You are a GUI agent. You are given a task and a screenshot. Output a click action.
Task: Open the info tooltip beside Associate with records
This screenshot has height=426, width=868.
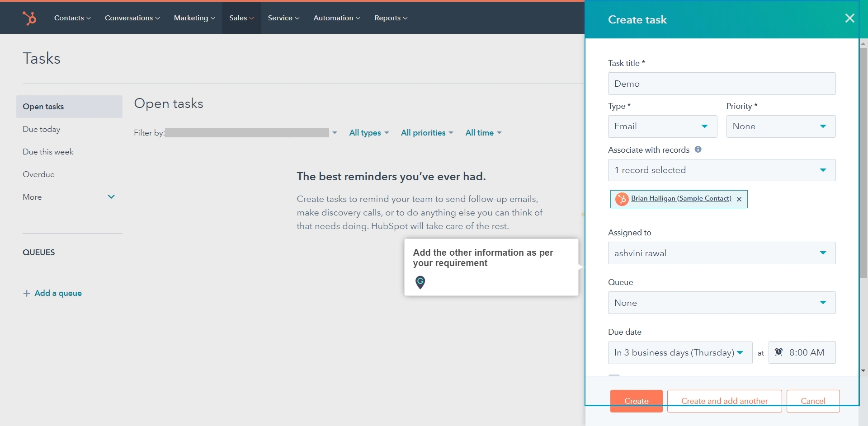(698, 149)
